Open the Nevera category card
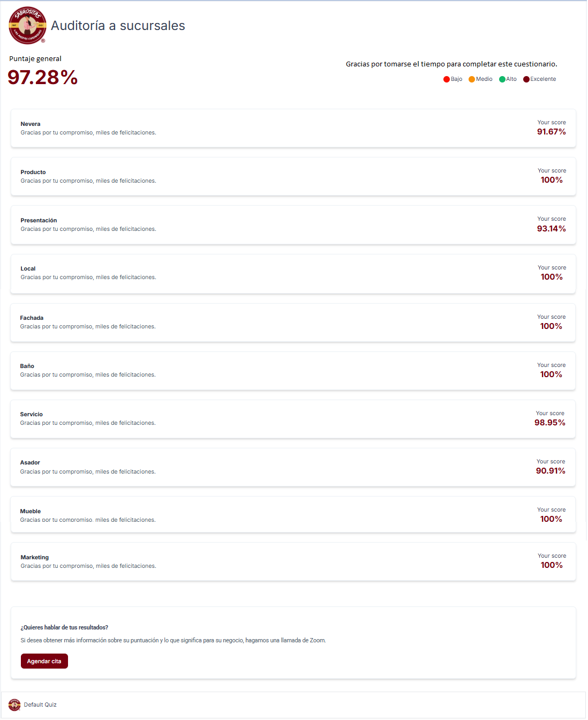 point(293,129)
